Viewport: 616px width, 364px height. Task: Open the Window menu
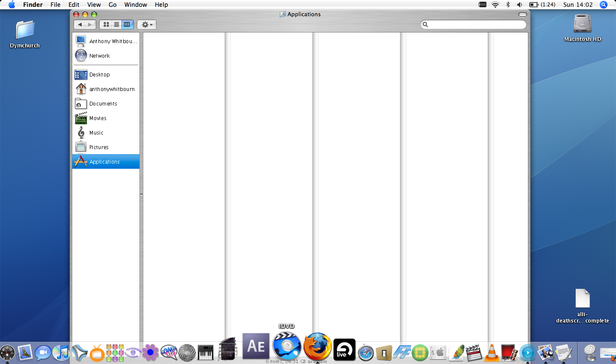(x=136, y=5)
